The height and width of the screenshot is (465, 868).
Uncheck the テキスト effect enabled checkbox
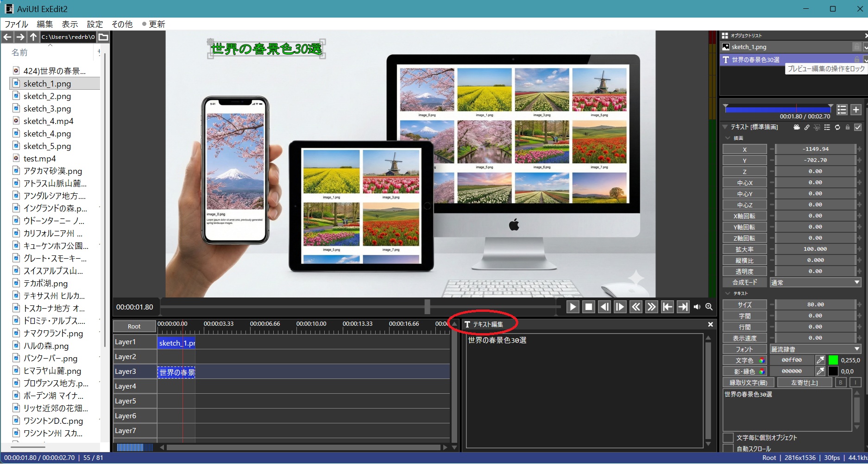[x=858, y=127]
